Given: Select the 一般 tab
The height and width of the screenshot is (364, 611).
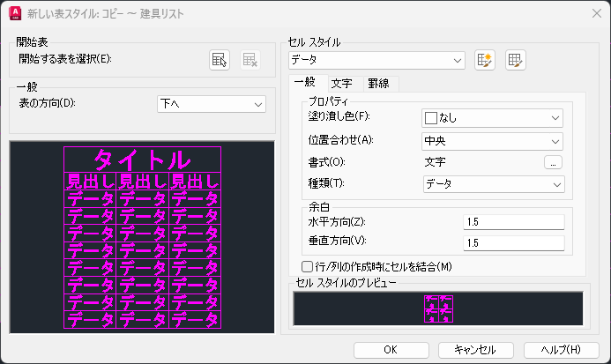Looking at the screenshot, I should [304, 83].
